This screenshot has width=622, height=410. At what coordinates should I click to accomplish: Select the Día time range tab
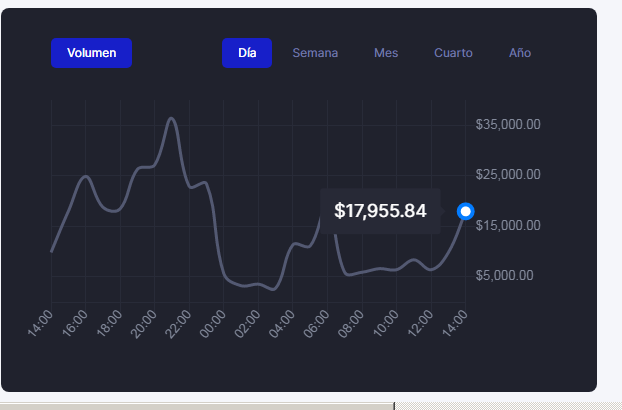(x=247, y=53)
